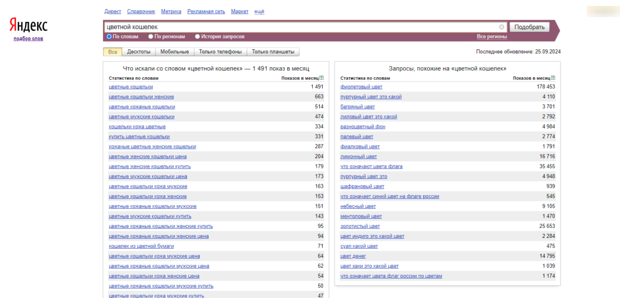The image size is (644, 298).
Task: Select the «По регионам» radio option
Action: (x=151, y=37)
